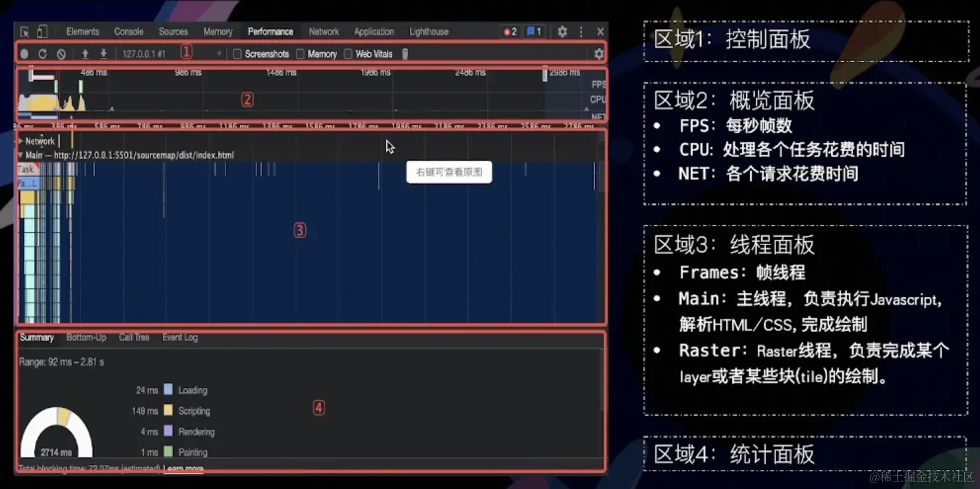Viewport: 980px width, 489px height.
Task: Click the 486 ms overview time marker
Action: 94,72
